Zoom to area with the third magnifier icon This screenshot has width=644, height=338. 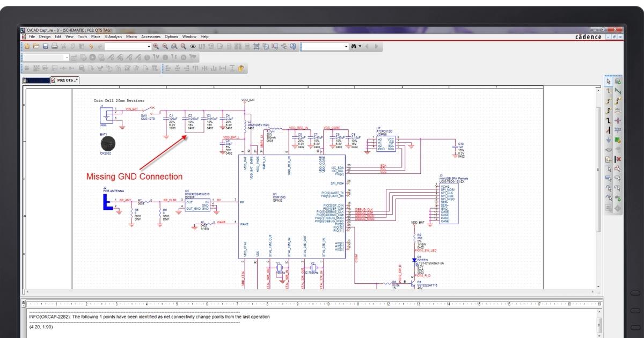[x=174, y=46]
